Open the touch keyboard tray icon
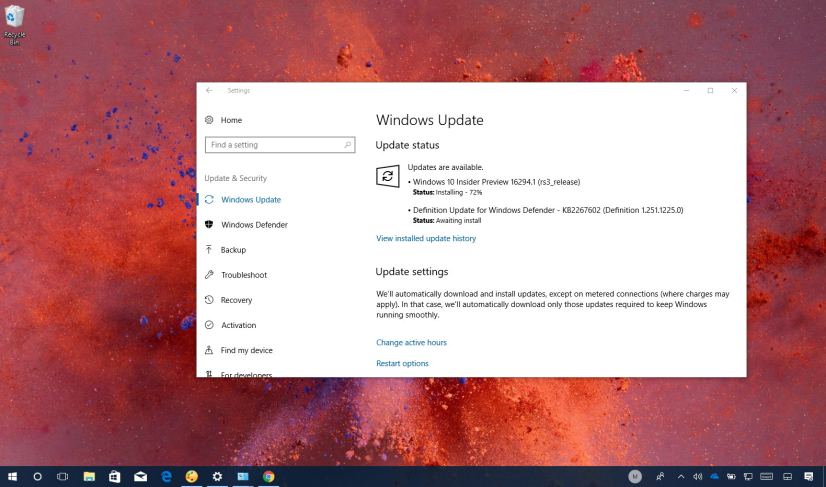The image size is (826, 487). 766,476
